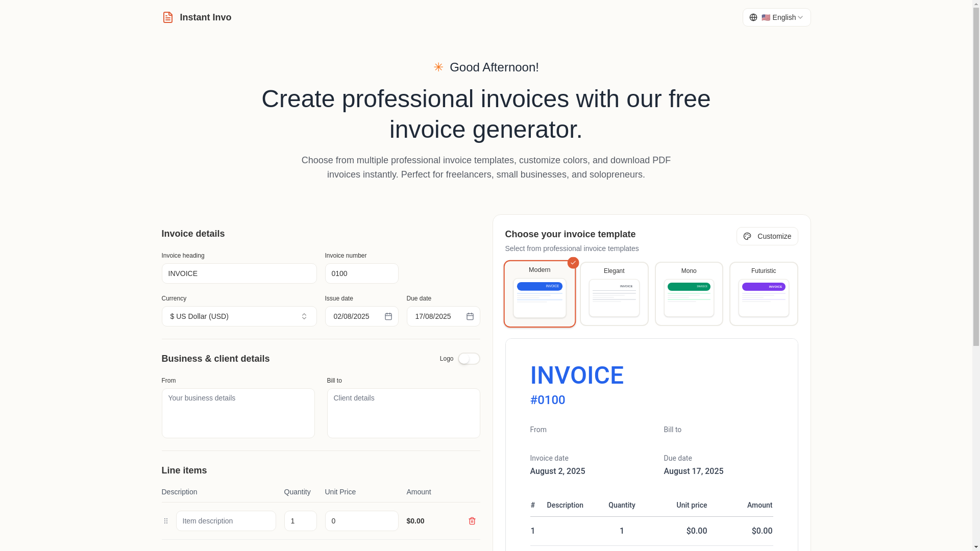Select the Modern invoice template
The height and width of the screenshot is (551, 980).
(540, 294)
